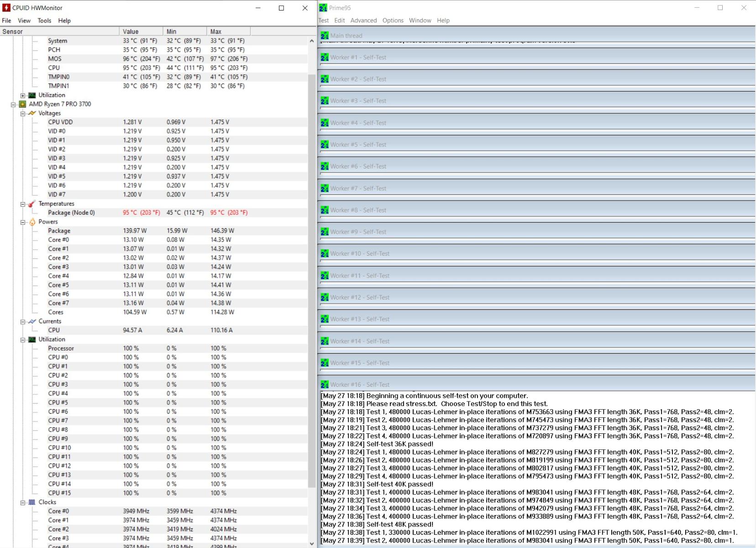
Task: Click the Clocks category icon
Action: (x=32, y=502)
